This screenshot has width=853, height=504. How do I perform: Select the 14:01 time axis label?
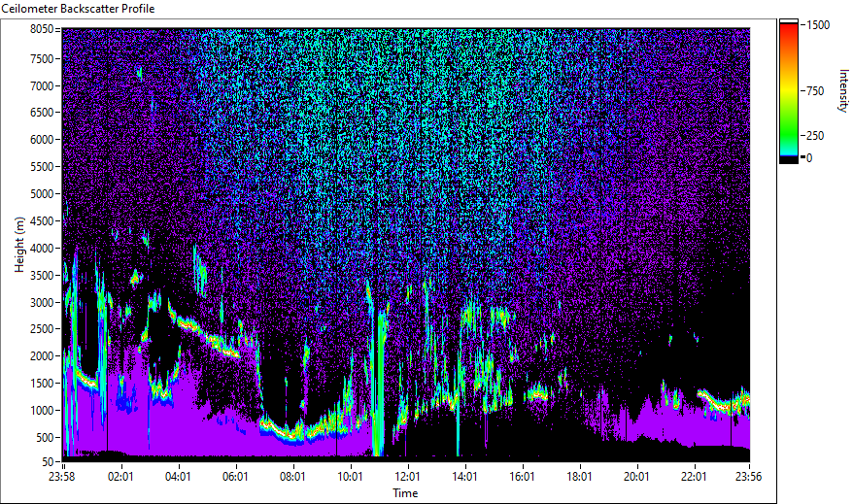(x=464, y=477)
